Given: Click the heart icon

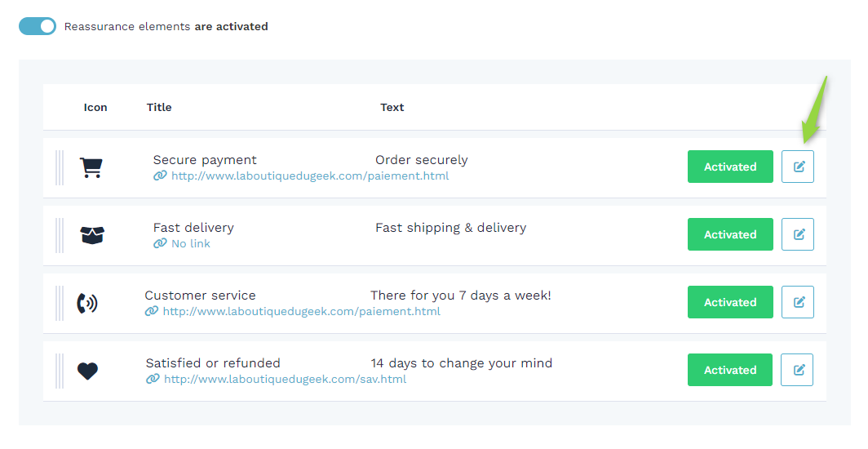Looking at the screenshot, I should (x=87, y=371).
